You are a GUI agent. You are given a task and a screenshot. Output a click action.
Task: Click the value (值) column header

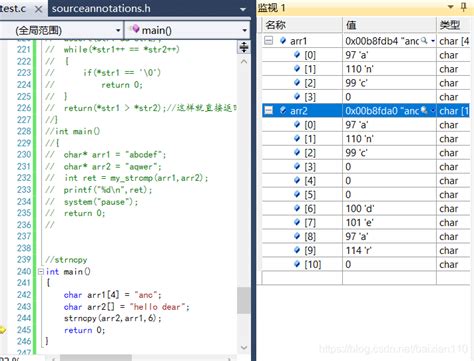(389, 25)
